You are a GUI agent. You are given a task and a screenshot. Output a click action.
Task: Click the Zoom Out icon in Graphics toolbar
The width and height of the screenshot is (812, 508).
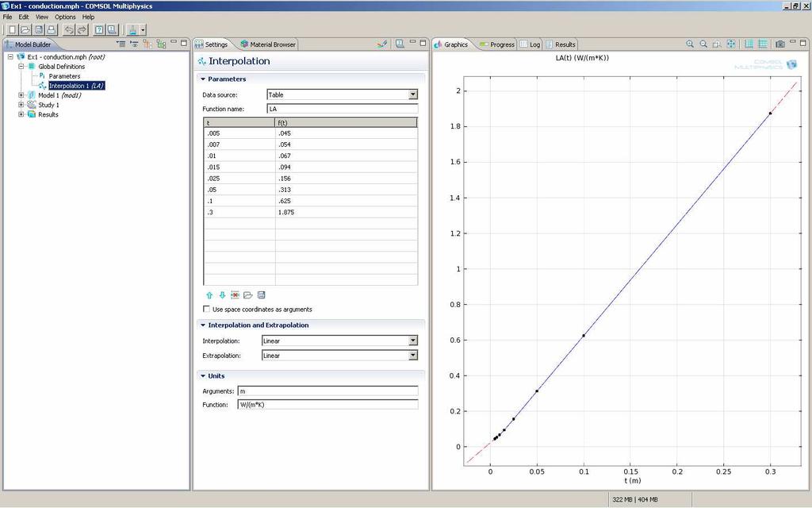pyautogui.click(x=703, y=44)
